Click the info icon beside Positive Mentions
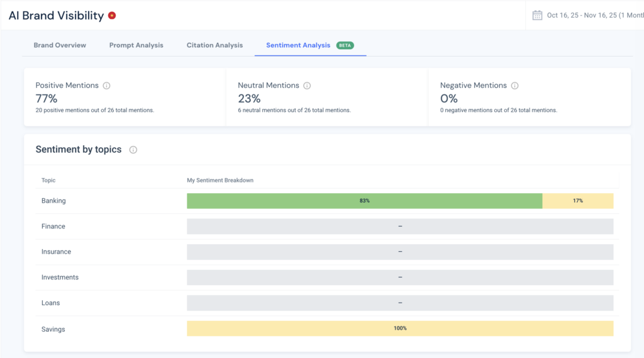Viewport: 644px width, 358px height. click(x=107, y=86)
